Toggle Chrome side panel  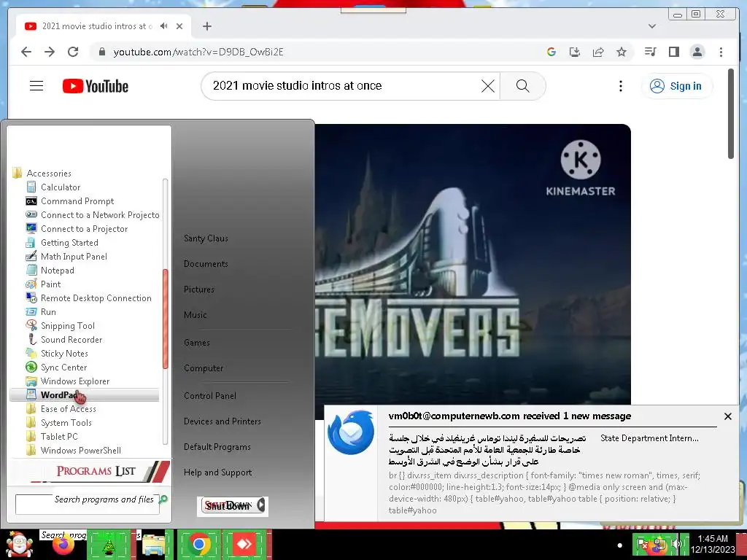(x=673, y=52)
